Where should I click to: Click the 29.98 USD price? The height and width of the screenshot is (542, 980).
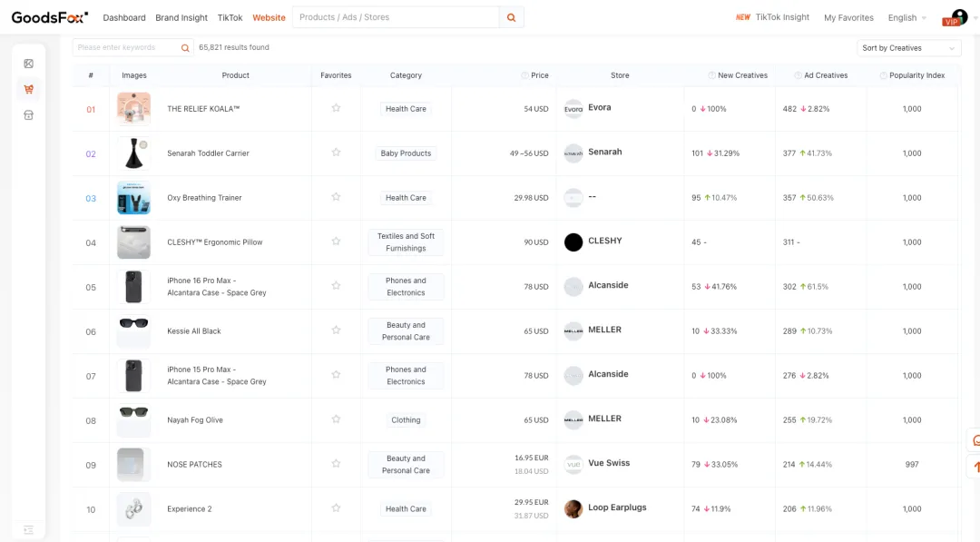pyautogui.click(x=531, y=198)
